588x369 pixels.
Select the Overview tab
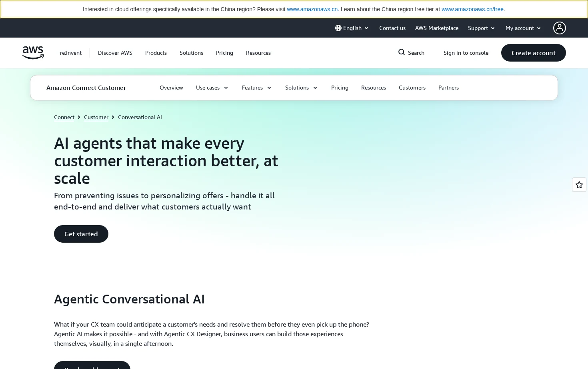click(171, 88)
